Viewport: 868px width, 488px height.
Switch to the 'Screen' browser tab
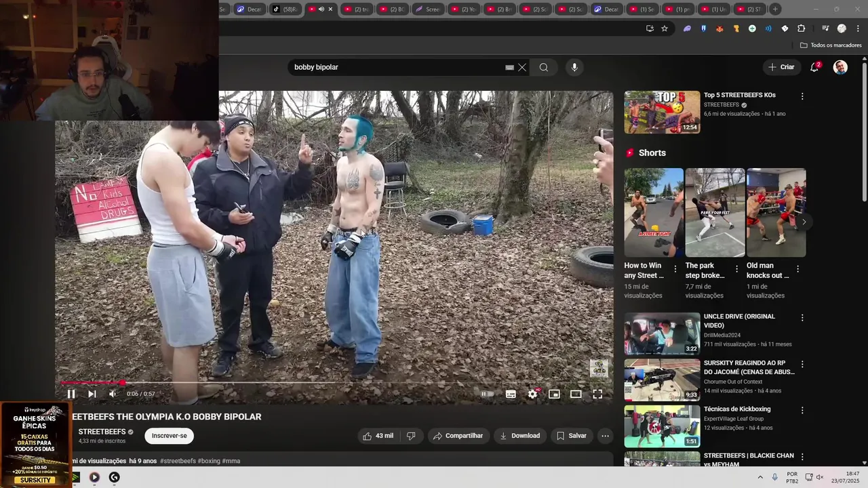coord(428,9)
